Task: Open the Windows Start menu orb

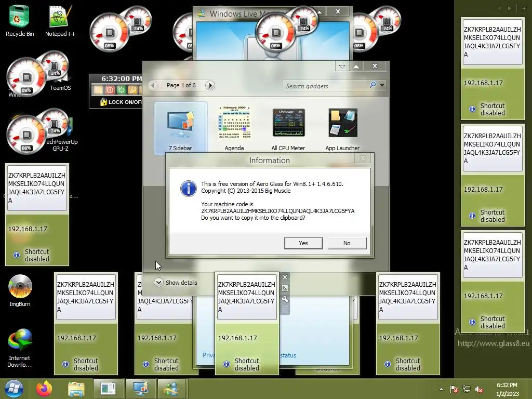Action: [x=14, y=389]
